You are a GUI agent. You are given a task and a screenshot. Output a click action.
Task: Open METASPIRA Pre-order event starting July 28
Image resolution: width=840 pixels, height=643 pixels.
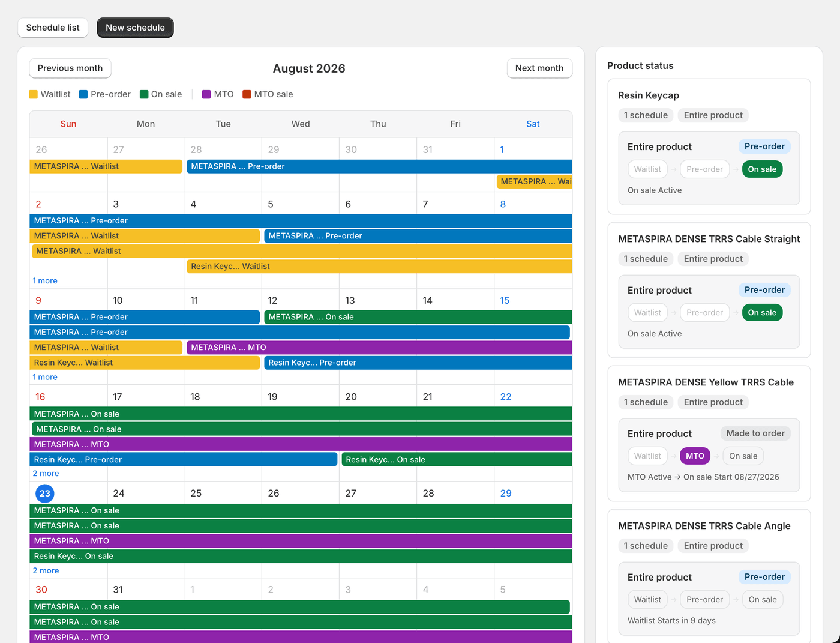coord(379,166)
